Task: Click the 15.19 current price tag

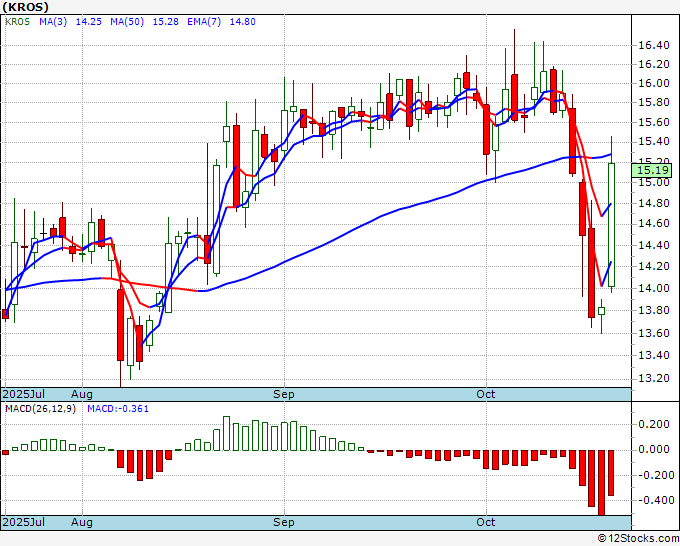Action: [x=652, y=170]
